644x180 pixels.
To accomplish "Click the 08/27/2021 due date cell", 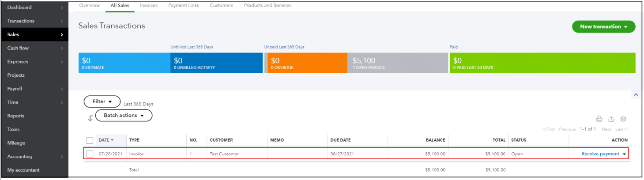I will point(342,154).
